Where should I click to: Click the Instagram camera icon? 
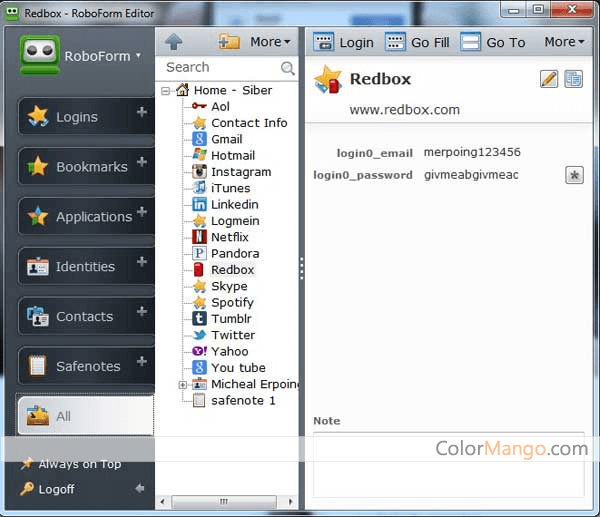(199, 171)
